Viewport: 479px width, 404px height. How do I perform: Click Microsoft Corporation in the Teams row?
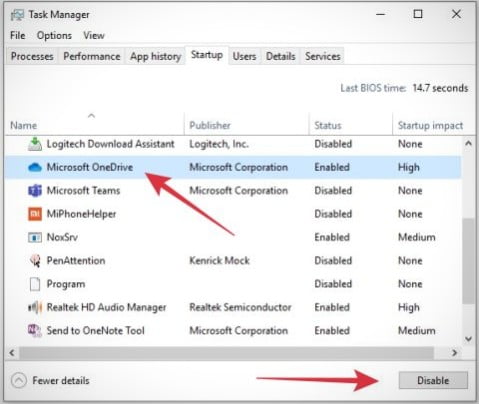pyautogui.click(x=238, y=191)
